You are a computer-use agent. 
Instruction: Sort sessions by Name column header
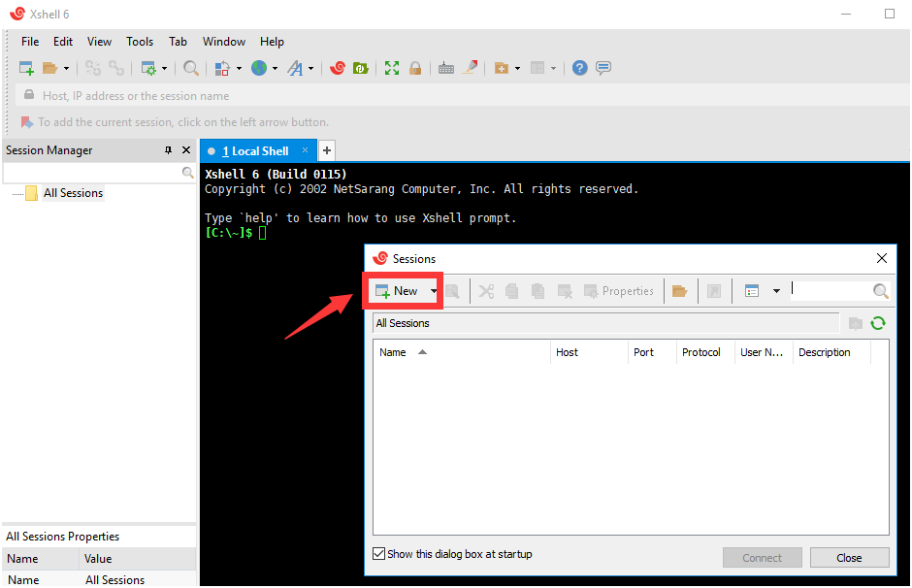(461, 352)
